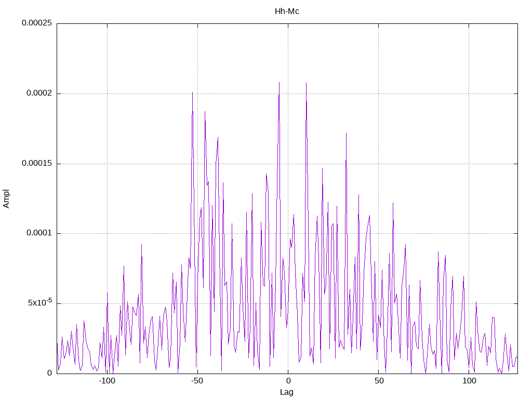Click the 0.00025 y-axis tick label

(x=37, y=23)
